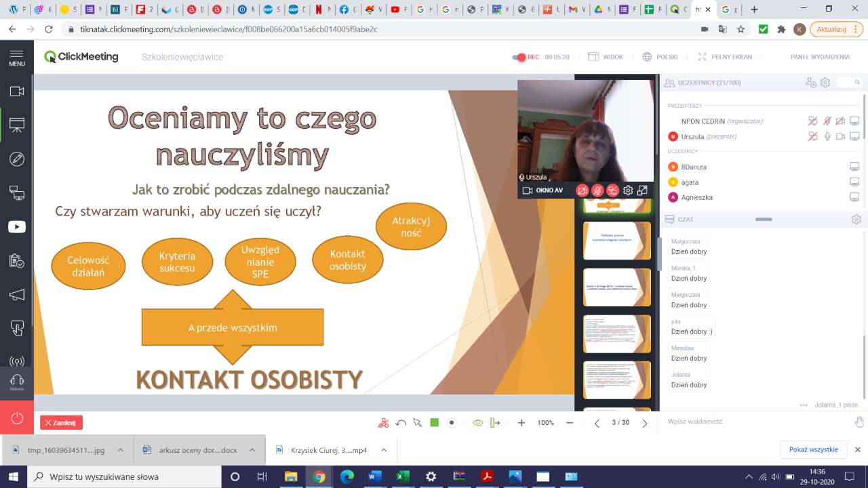
Task: Toggle the camera off button in AV window
Action: pos(582,191)
